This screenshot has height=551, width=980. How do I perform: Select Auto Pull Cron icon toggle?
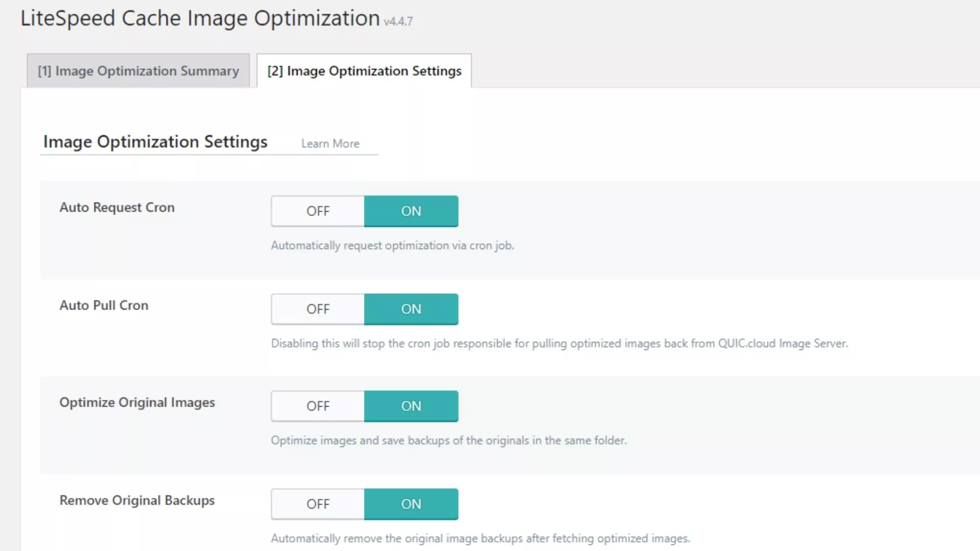[x=364, y=308]
